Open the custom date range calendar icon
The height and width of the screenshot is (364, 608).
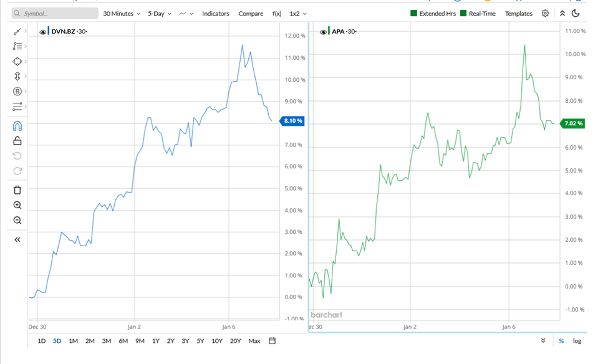(271, 341)
